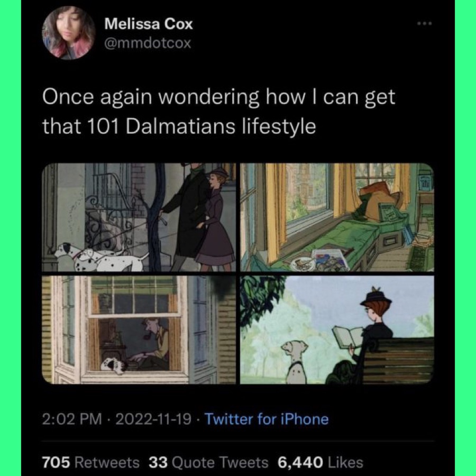This screenshot has height=476, width=476.
Task: View the 6,440 Likes list
Action: point(321,462)
